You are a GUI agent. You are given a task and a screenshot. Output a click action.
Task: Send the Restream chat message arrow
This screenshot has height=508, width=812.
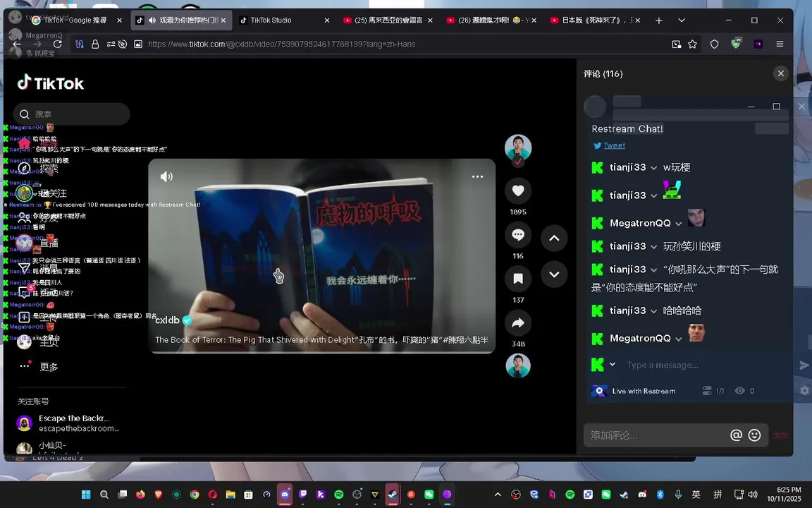[804, 365]
